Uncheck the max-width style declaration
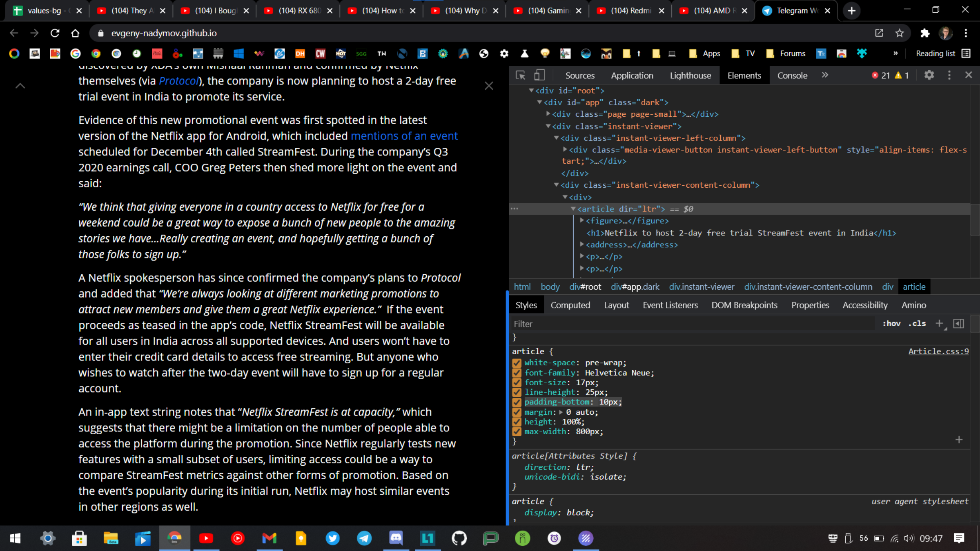980x551 pixels. click(x=517, y=431)
